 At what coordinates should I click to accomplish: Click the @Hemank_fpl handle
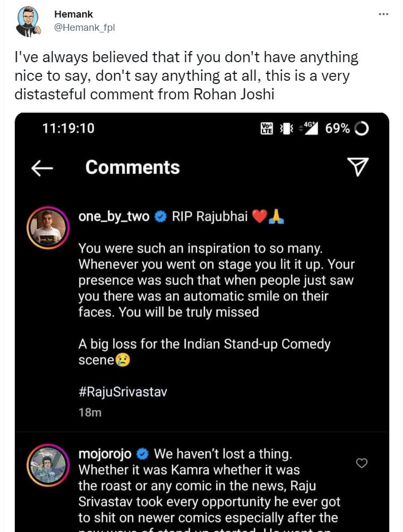coord(84,28)
